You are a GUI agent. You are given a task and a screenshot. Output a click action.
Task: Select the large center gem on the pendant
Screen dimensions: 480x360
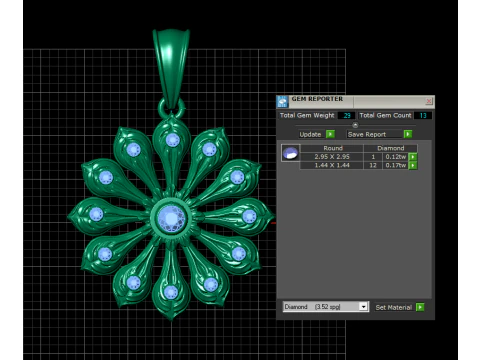coord(171,218)
